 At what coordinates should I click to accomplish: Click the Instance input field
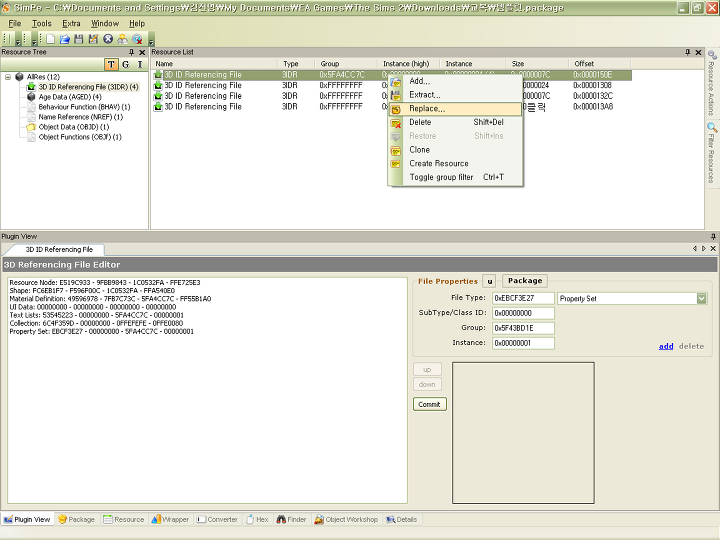point(523,343)
